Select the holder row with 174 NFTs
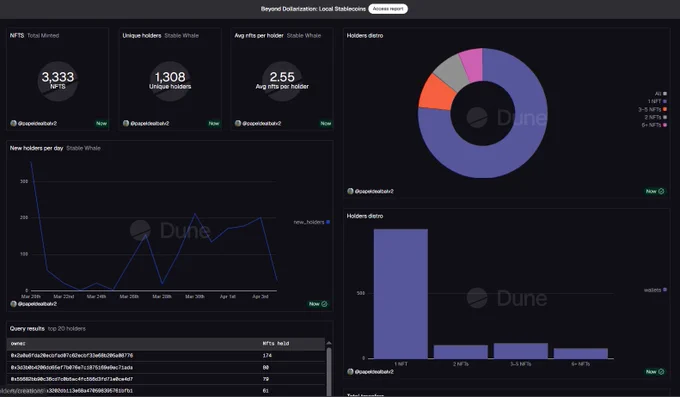This screenshot has width=680, height=397. [x=166, y=355]
